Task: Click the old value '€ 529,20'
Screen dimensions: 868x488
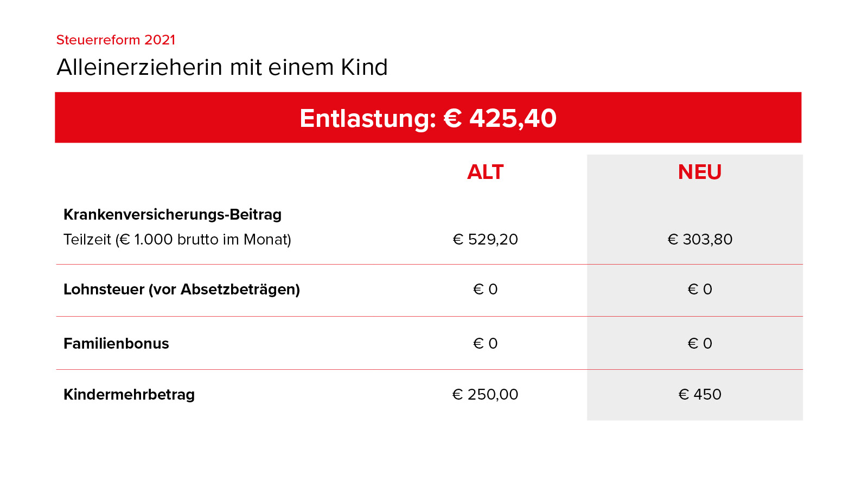Action: [486, 240]
